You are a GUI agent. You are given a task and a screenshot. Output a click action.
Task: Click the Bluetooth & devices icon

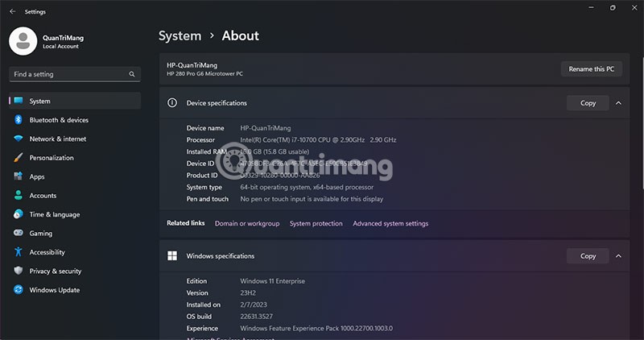tap(18, 120)
